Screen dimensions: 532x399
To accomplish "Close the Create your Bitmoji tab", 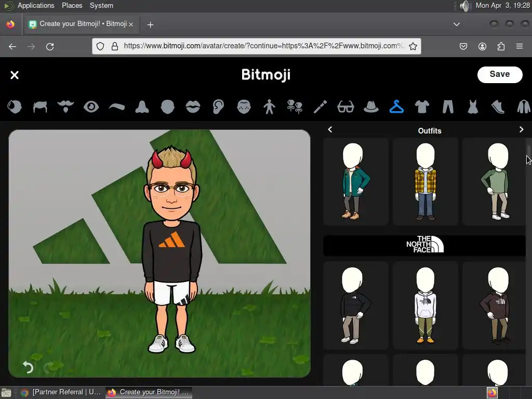I will [131, 24].
